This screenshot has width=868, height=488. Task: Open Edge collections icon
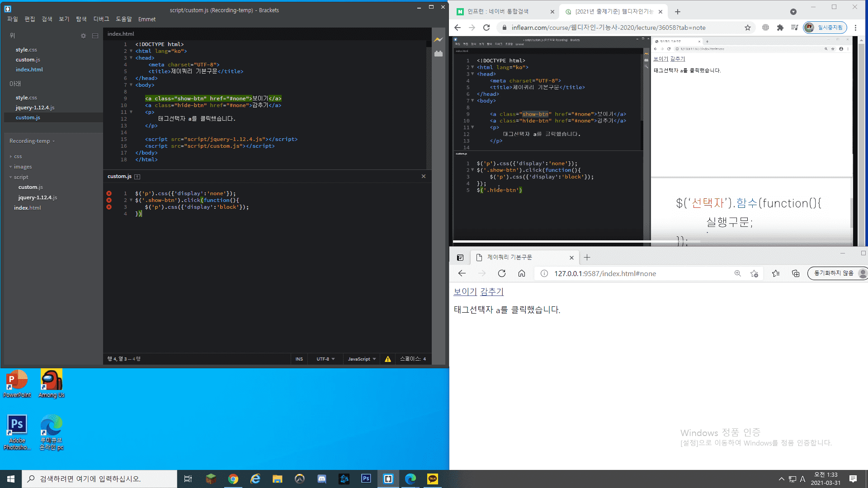[796, 273]
